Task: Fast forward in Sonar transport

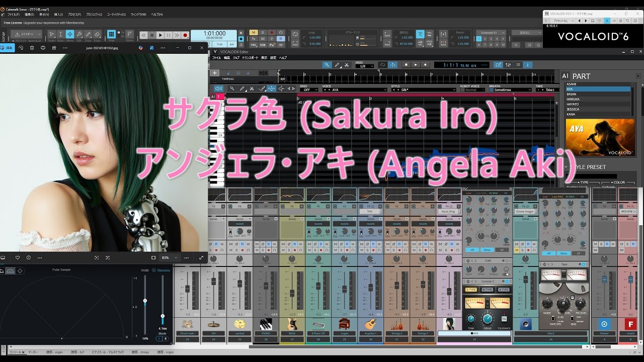Action: [177, 35]
